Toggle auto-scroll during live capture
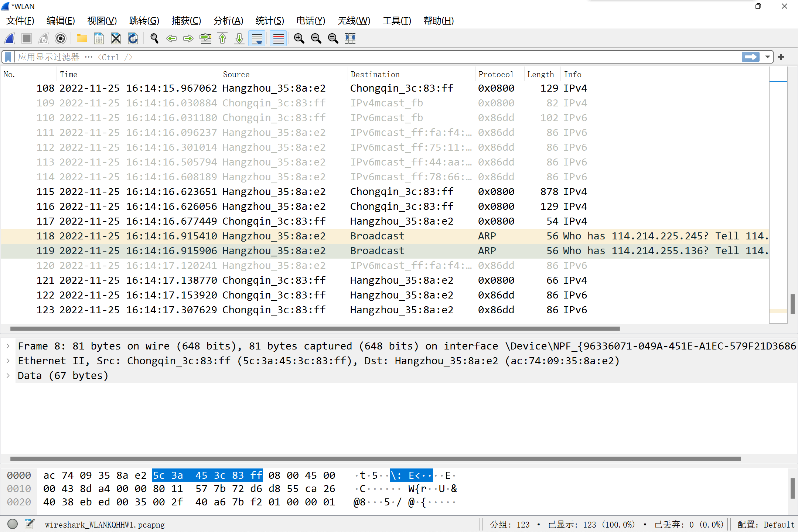The image size is (798, 532). (257, 38)
